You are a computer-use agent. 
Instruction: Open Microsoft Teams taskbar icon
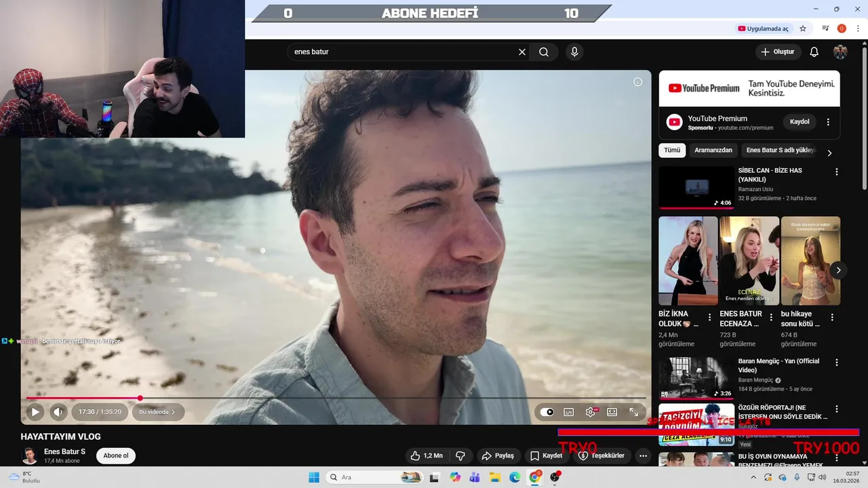pyautogui.click(x=475, y=477)
